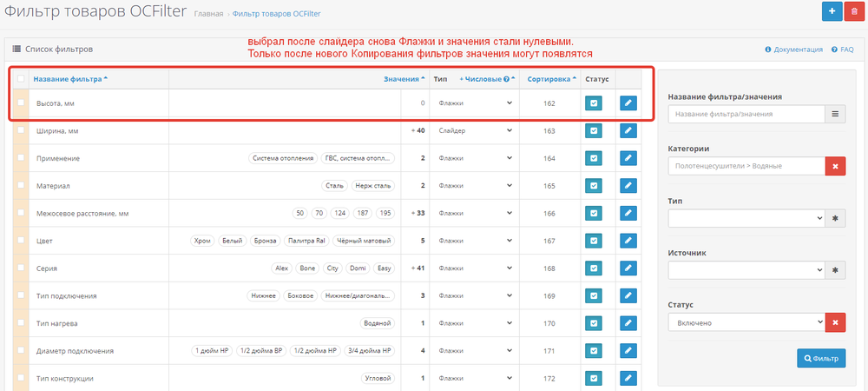Open the Документация link
Screen dimensions: 868x391
(793, 50)
